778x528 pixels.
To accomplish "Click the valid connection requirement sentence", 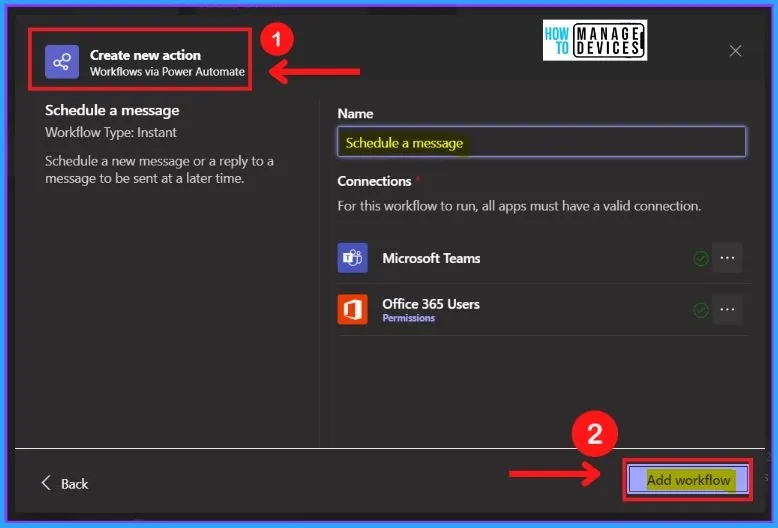I will (x=519, y=206).
